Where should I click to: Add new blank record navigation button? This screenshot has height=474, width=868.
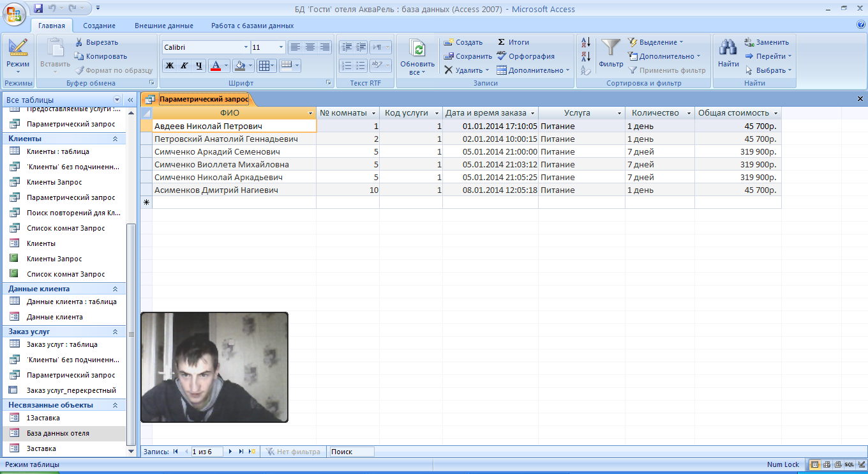tap(252, 452)
